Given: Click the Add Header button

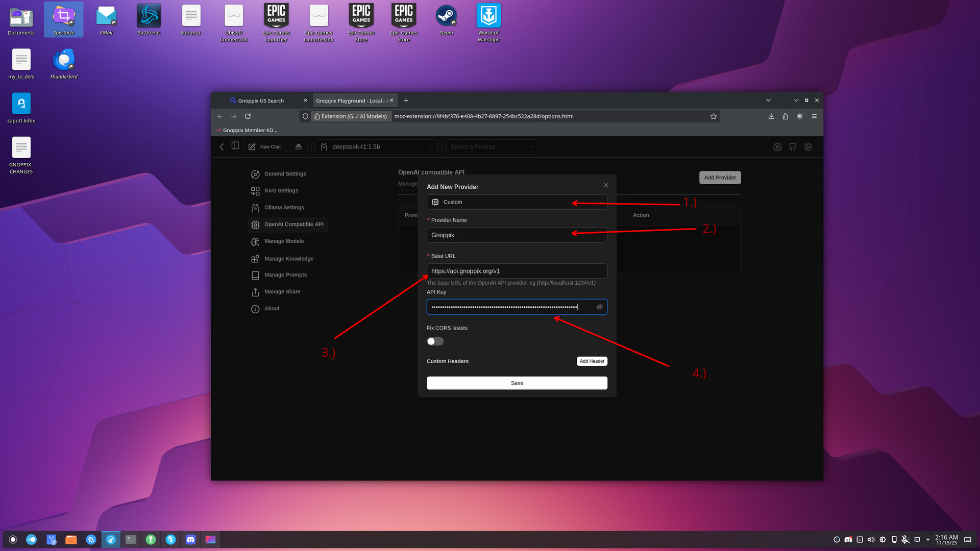Looking at the screenshot, I should (x=592, y=361).
